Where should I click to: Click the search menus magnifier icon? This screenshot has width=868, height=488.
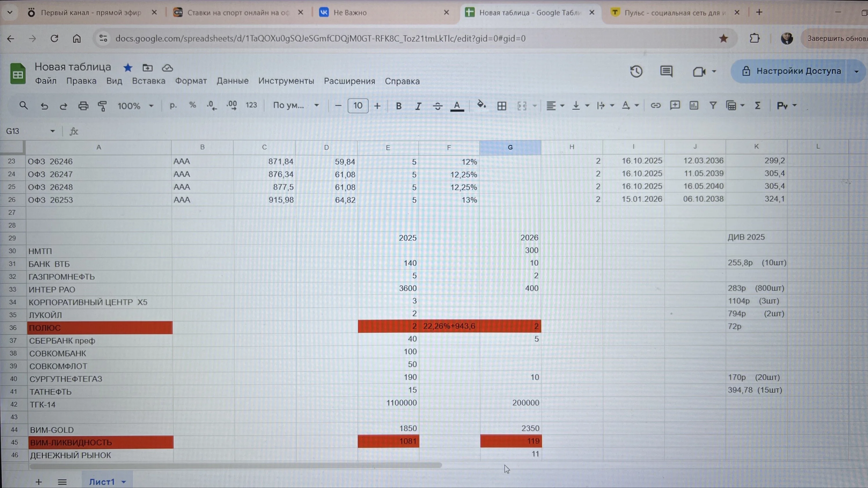click(x=23, y=106)
